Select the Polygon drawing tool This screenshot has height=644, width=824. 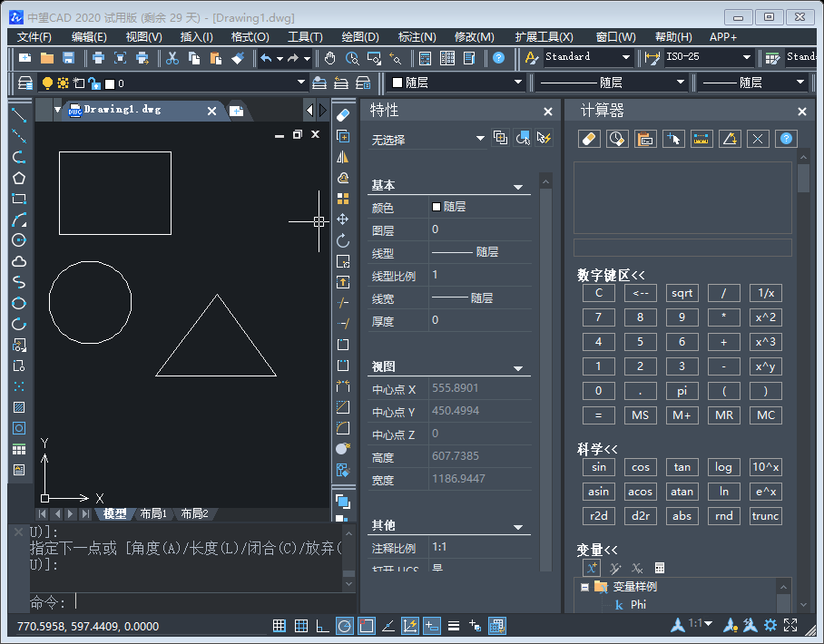[19, 178]
